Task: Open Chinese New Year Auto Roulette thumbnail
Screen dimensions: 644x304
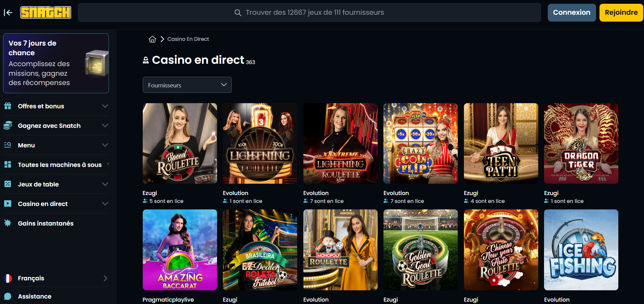Action: point(501,250)
